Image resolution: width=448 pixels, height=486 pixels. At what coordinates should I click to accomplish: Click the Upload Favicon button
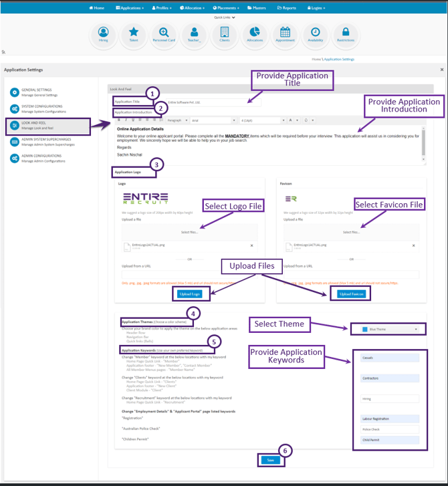coord(352,294)
